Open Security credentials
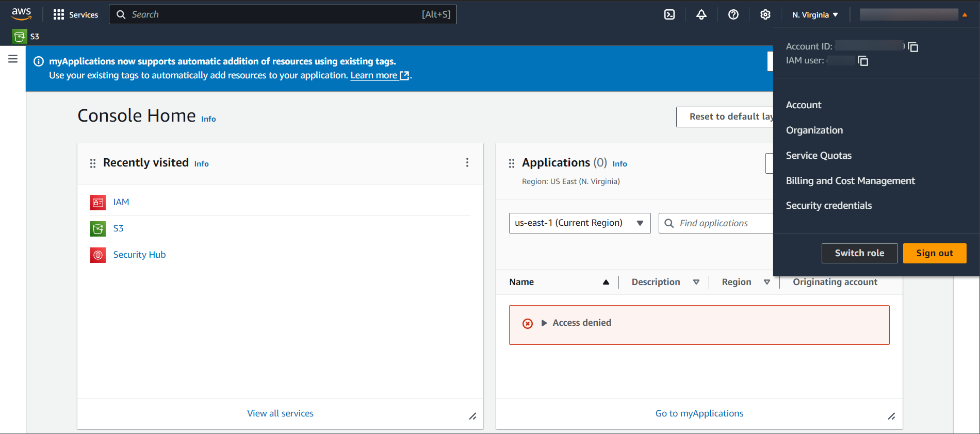 tap(829, 206)
